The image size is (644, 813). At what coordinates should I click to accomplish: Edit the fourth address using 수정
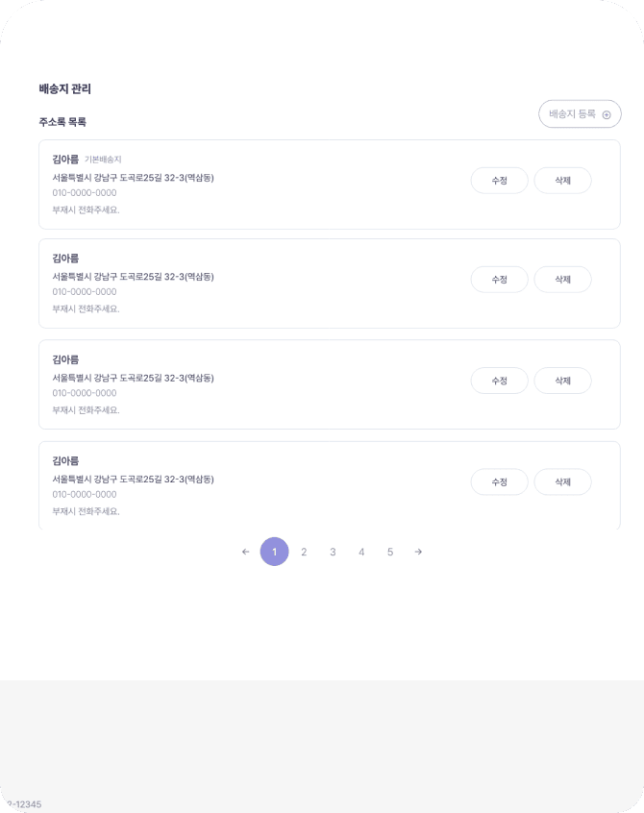coord(499,481)
